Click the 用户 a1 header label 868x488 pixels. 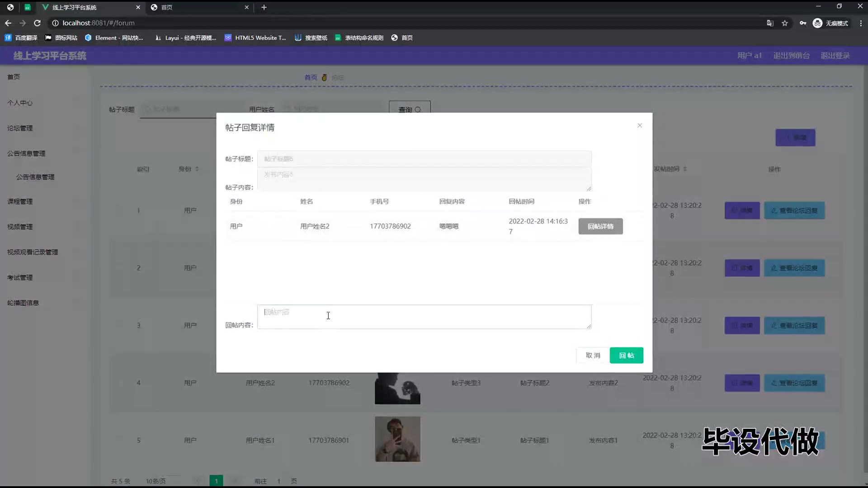tap(750, 56)
